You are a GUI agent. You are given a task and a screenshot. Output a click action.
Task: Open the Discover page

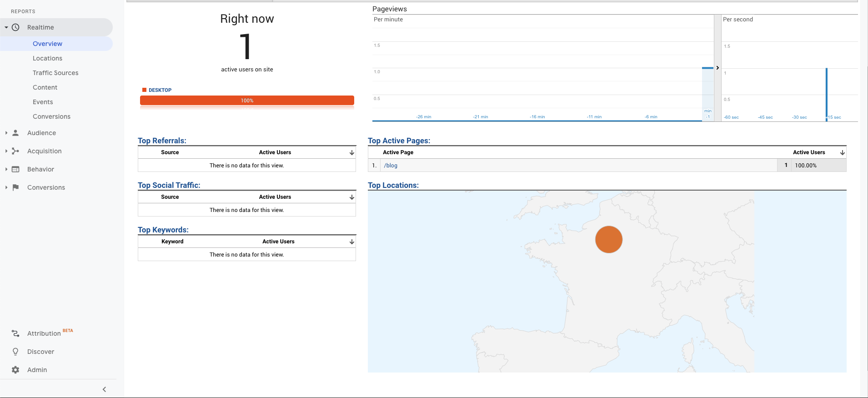pos(40,352)
